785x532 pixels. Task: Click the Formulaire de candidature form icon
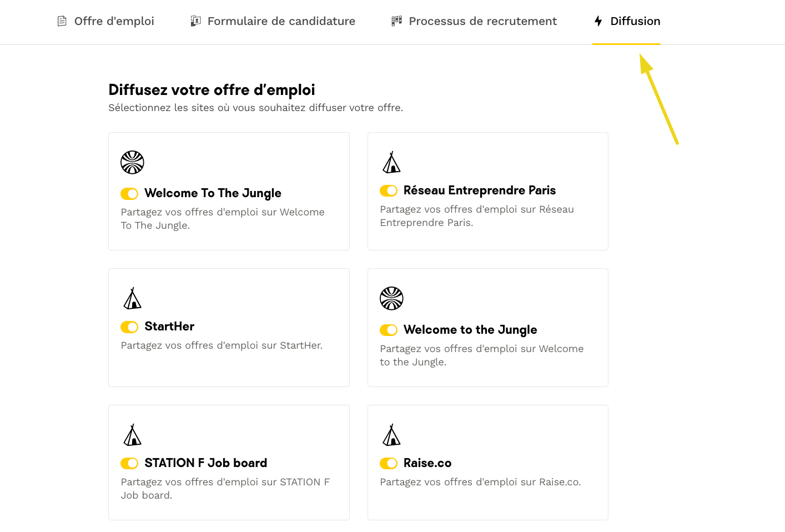(195, 21)
